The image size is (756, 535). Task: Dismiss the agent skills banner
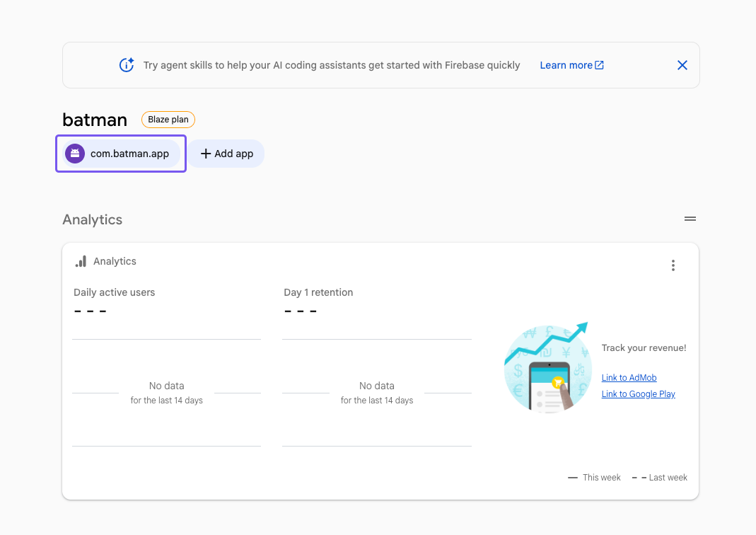[682, 65]
